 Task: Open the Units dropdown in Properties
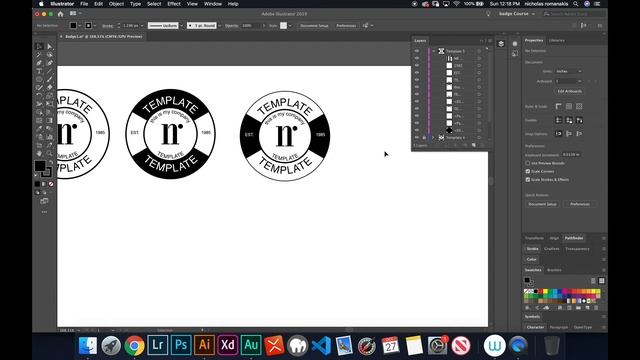tap(569, 71)
